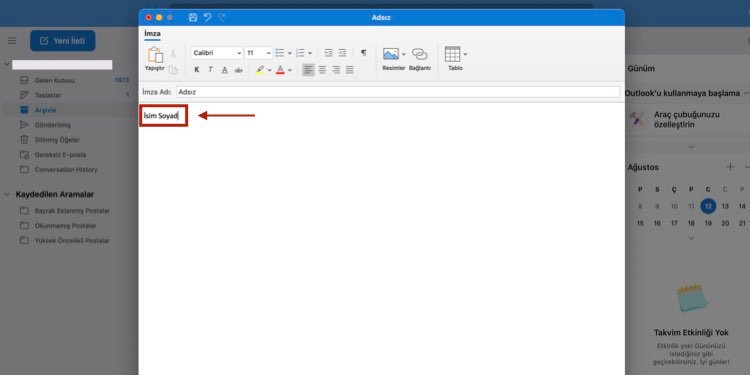Align text right

(336, 70)
